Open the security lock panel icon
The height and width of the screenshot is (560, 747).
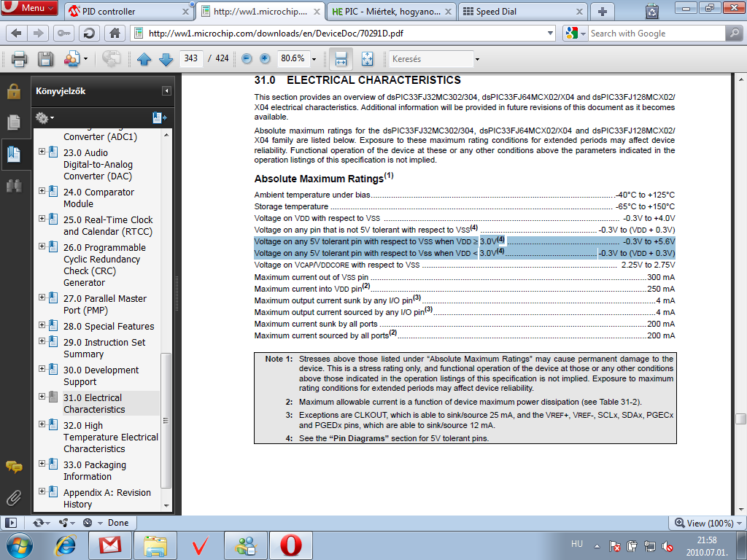coord(14,90)
